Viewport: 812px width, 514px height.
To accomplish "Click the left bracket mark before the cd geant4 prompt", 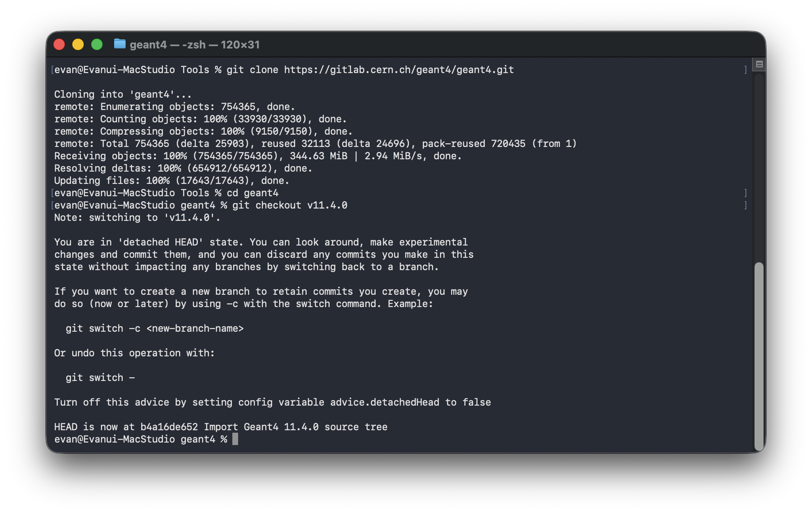I will tap(52, 193).
